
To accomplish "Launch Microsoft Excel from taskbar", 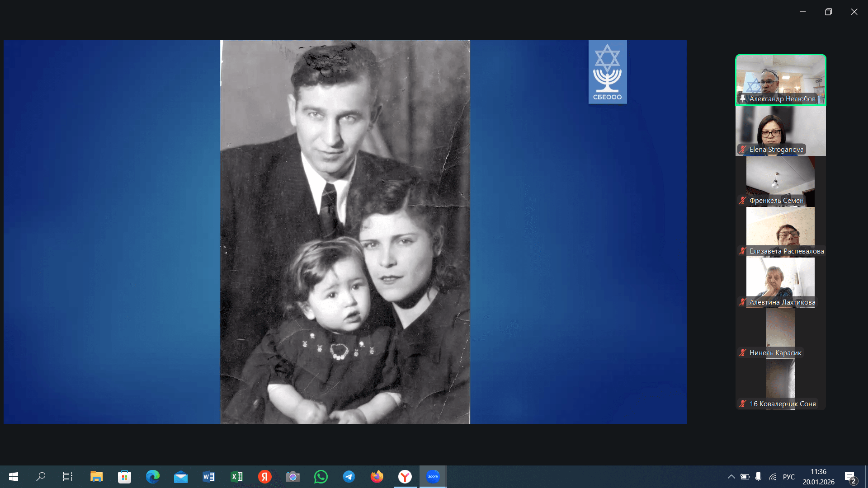I will (236, 477).
